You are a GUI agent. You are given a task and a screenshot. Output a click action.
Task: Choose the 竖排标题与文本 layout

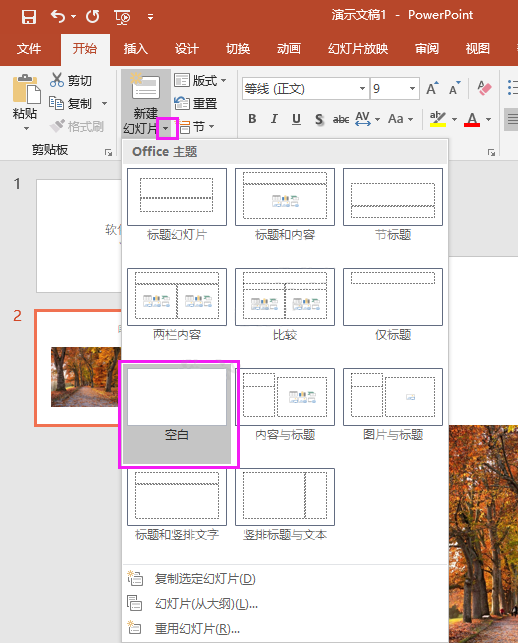pos(285,505)
